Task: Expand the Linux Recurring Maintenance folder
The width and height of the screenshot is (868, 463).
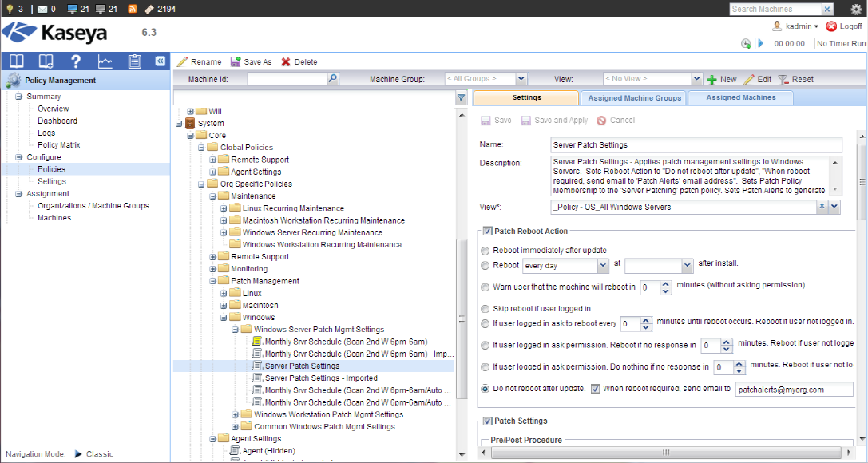Action: click(x=224, y=208)
